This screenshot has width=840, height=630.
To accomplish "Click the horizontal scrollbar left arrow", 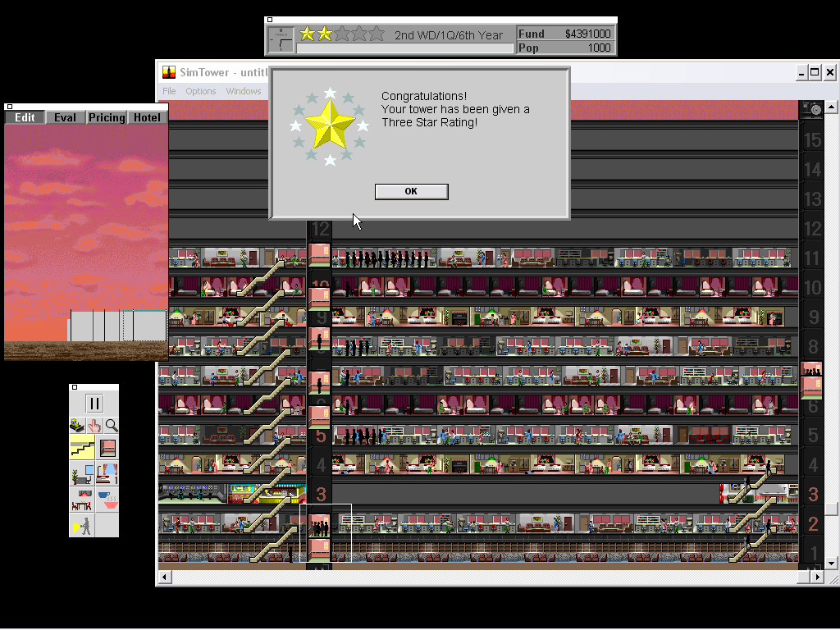I will click(164, 577).
